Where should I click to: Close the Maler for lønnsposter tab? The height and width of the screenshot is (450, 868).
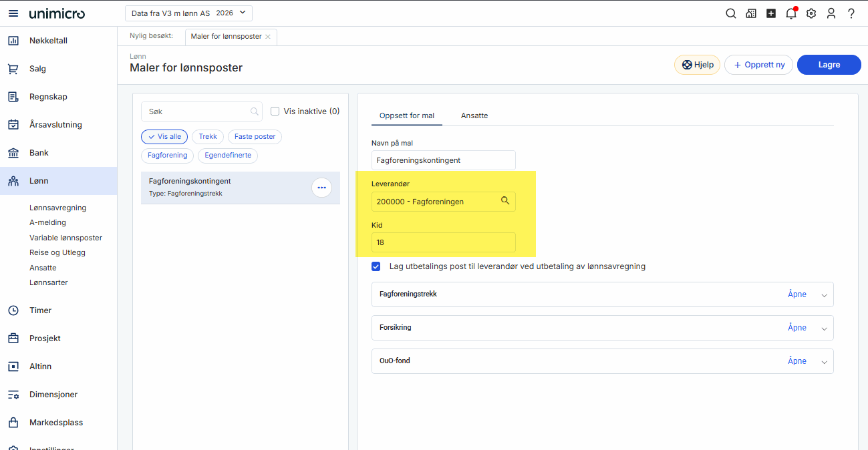coord(268,37)
